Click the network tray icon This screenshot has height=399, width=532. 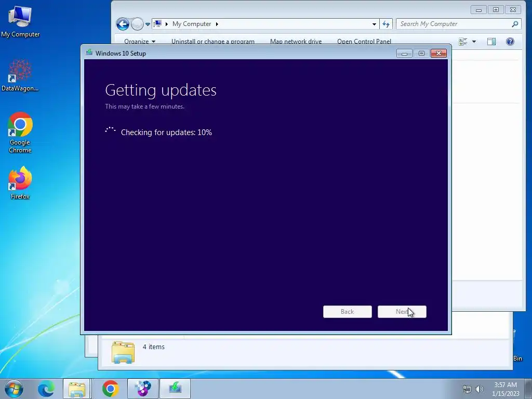(467, 389)
